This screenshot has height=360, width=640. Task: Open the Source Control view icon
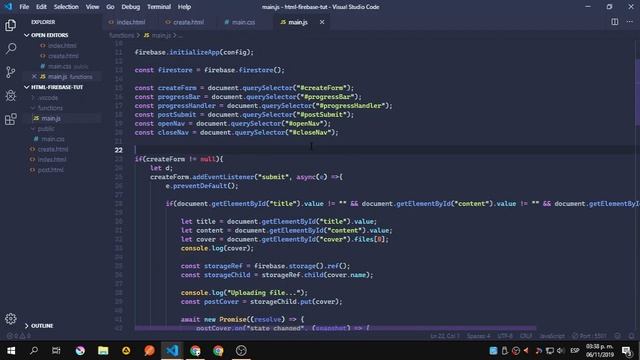tap(11, 72)
